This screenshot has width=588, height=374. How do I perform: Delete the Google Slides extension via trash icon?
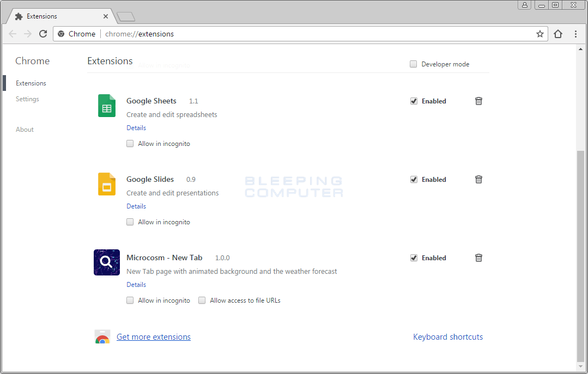478,179
